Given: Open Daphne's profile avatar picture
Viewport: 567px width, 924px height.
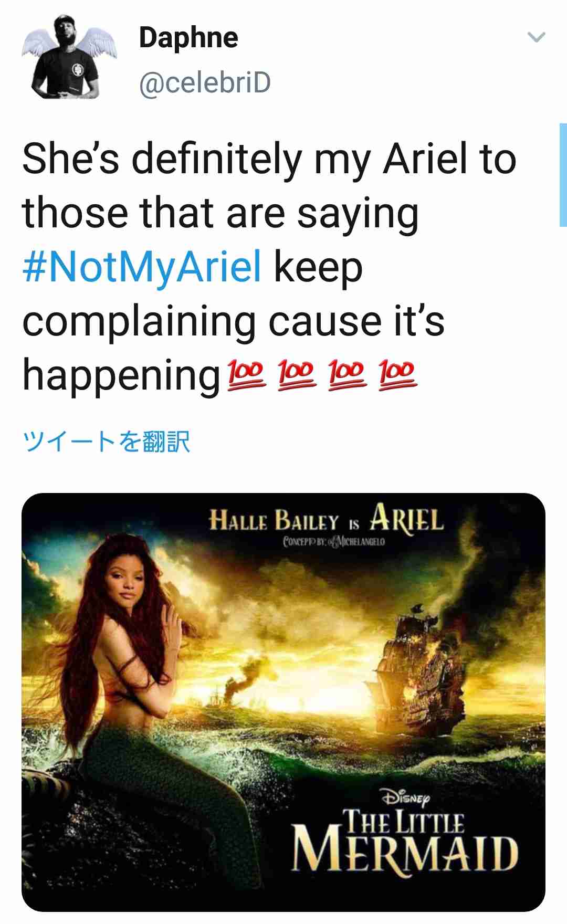Looking at the screenshot, I should pyautogui.click(x=69, y=57).
